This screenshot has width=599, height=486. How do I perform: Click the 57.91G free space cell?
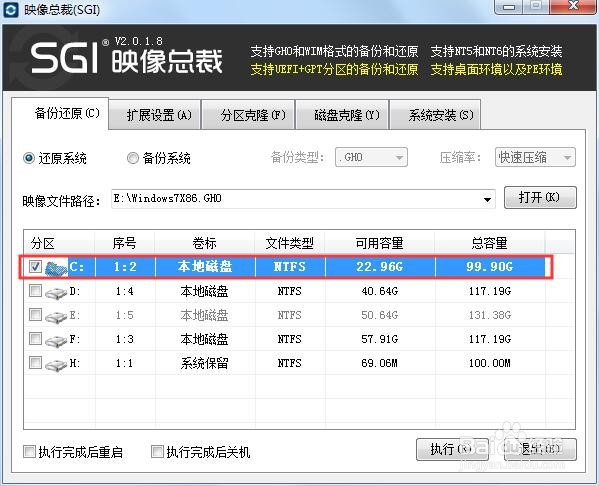click(380, 339)
